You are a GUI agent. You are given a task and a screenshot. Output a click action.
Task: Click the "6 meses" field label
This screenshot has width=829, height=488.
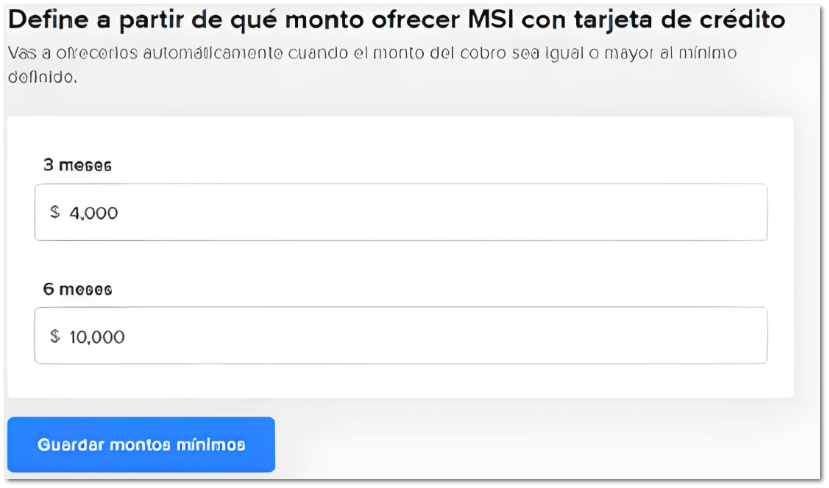[77, 289]
